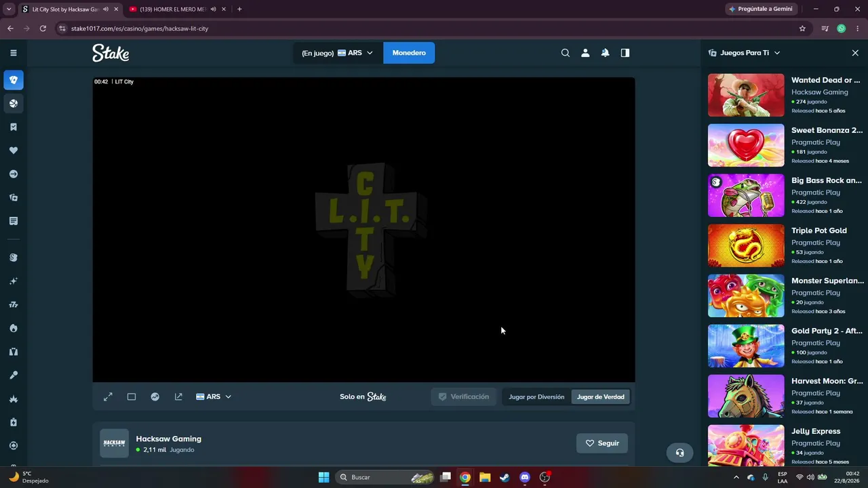Expand the ARS dropdown below the game
The image size is (868, 488).
click(x=214, y=397)
